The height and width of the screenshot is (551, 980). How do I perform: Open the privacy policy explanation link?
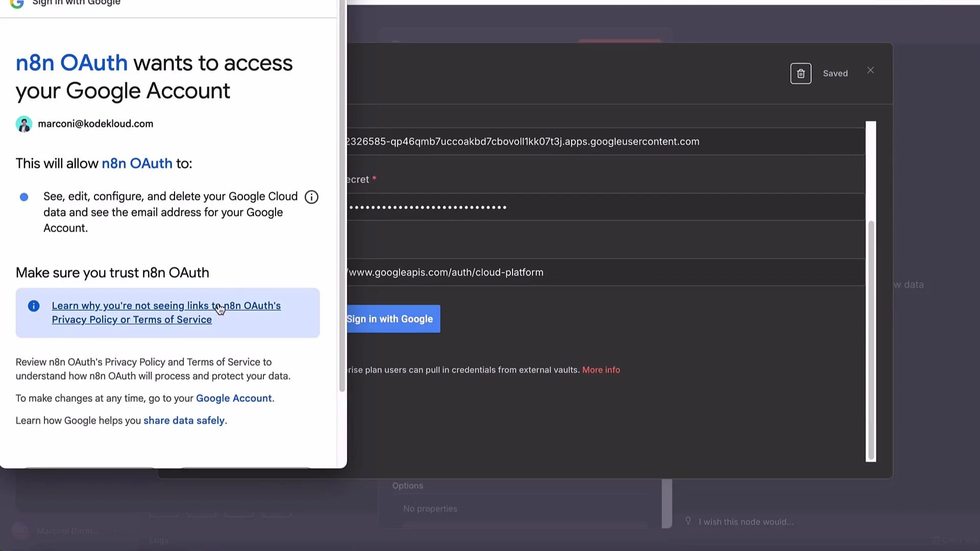tap(166, 313)
